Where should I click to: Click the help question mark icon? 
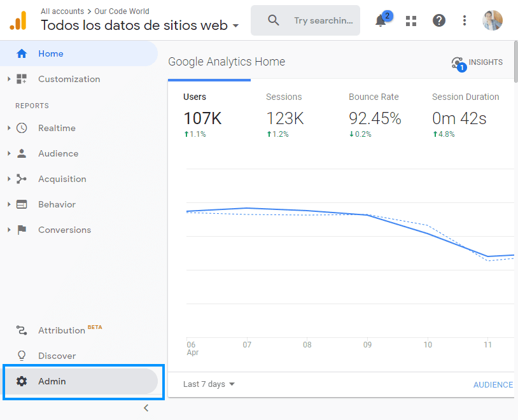(439, 20)
